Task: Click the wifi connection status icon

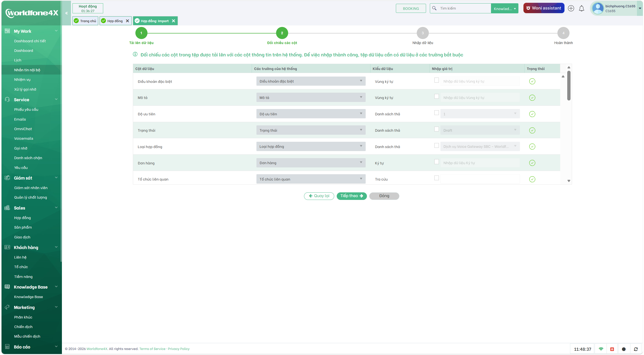Action: click(601, 349)
